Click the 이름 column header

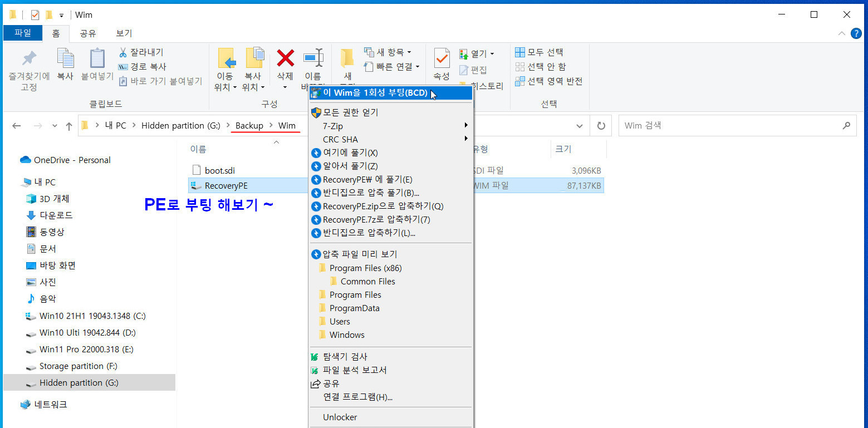198,149
